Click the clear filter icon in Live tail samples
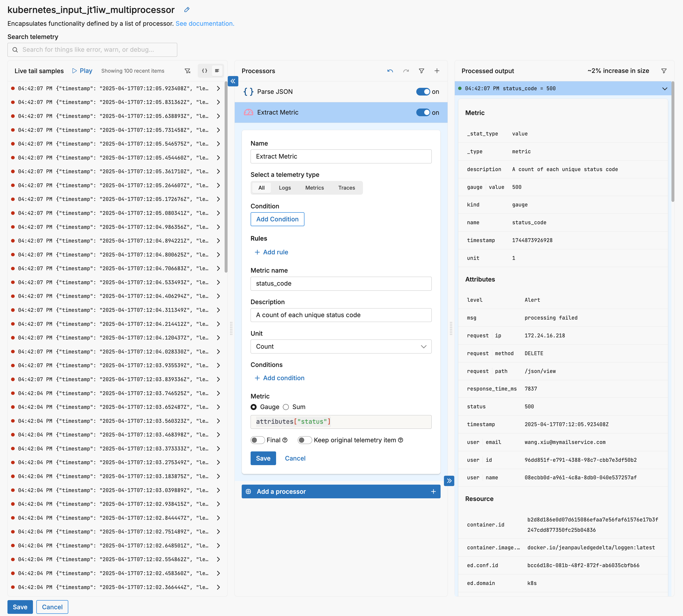This screenshot has width=683, height=616. (x=187, y=71)
